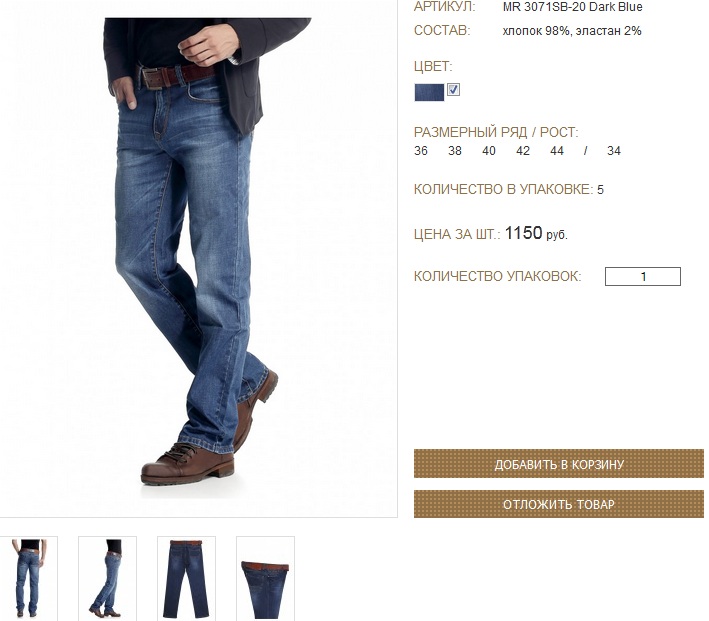Open the side view jeans thumbnail

click(107, 578)
